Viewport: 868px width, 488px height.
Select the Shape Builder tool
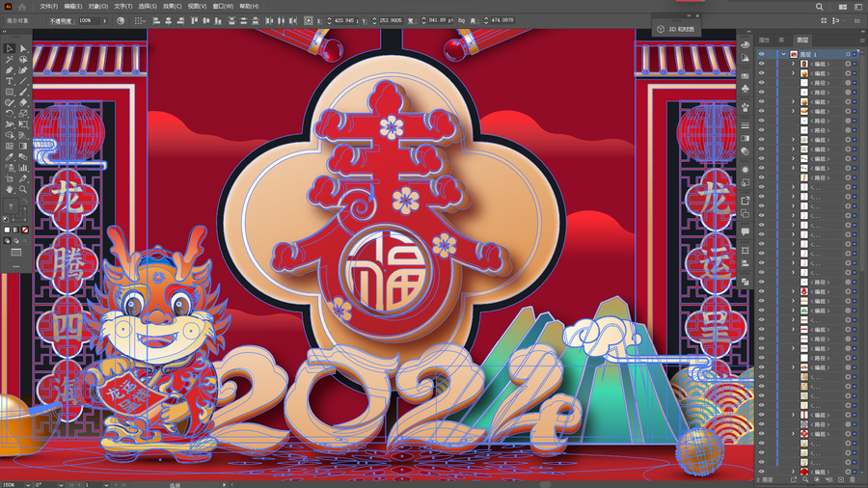click(10, 135)
